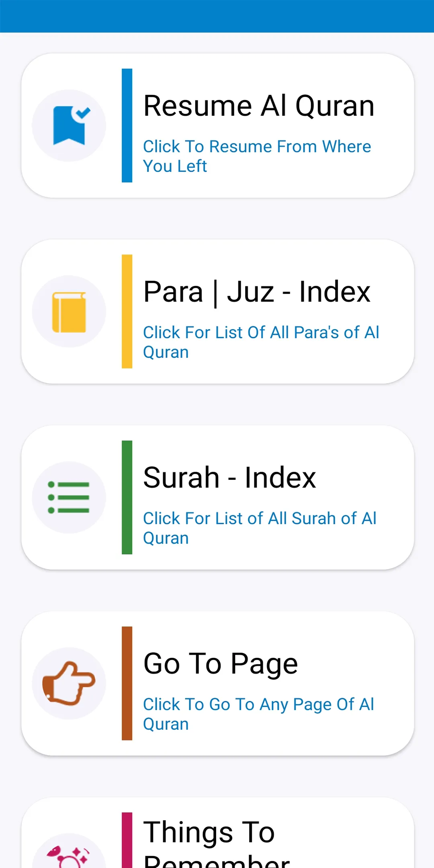Viewport: 434px width, 868px height.
Task: Tap the blue bar beside Resume Al Quran
Action: click(127, 125)
